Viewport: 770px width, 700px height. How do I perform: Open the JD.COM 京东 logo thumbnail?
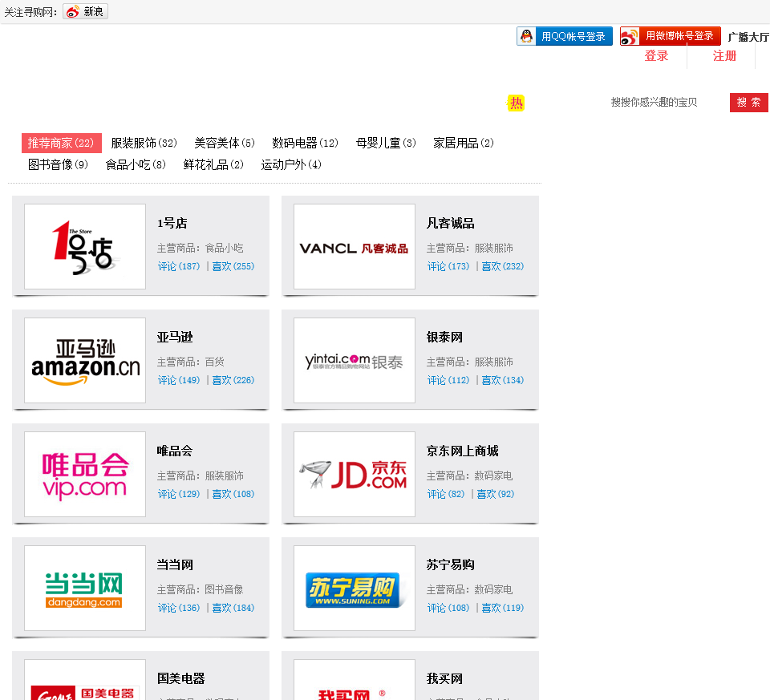pos(355,474)
